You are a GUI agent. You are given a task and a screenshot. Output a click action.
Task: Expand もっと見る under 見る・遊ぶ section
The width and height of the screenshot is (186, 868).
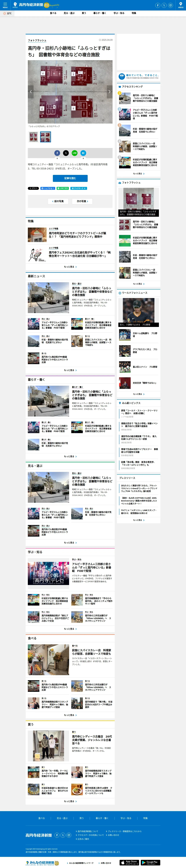tap(70, 543)
